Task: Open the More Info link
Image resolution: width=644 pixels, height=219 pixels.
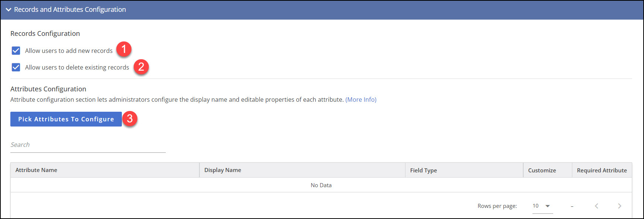Action: tap(361, 99)
